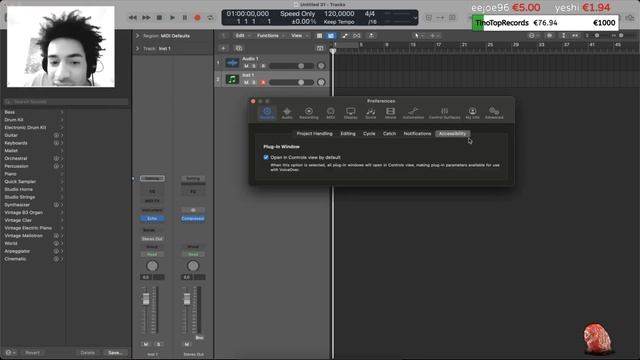The image size is (640, 360).
Task: Click Setting button on Inst 1 strip
Action: (x=152, y=179)
